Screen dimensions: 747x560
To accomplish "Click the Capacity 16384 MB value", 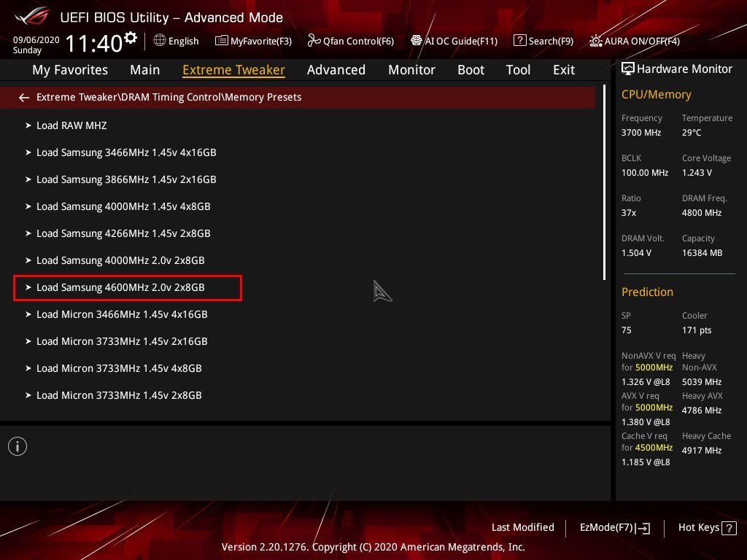I will point(702,253).
